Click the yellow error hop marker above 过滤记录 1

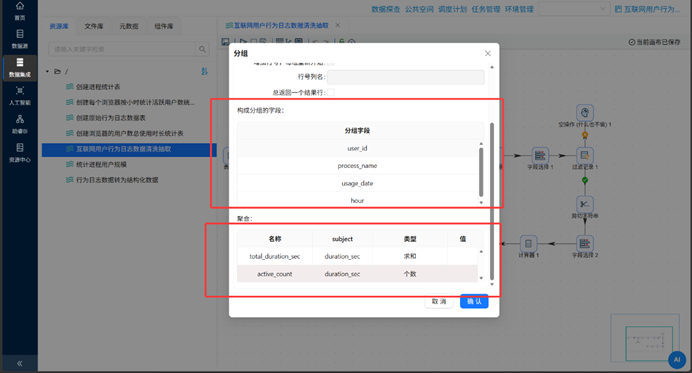pos(585,135)
